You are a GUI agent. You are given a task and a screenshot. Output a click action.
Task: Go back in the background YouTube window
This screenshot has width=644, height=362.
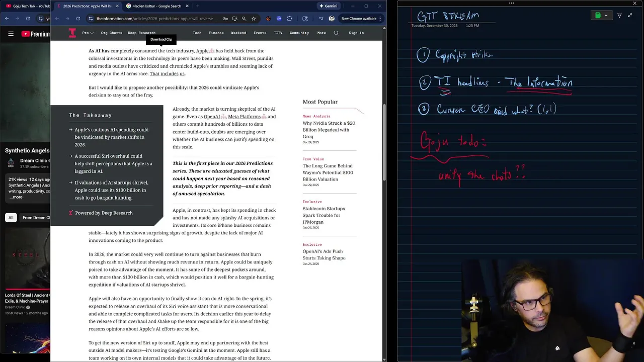7,19
